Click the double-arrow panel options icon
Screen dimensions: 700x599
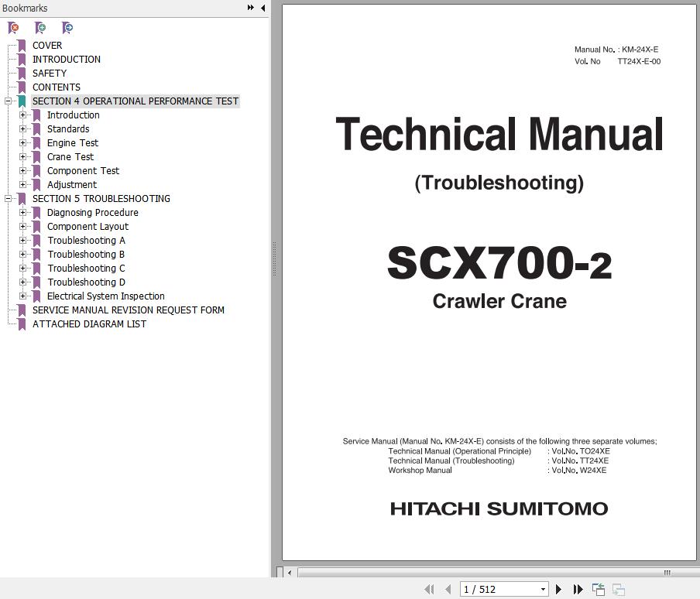pos(250,8)
